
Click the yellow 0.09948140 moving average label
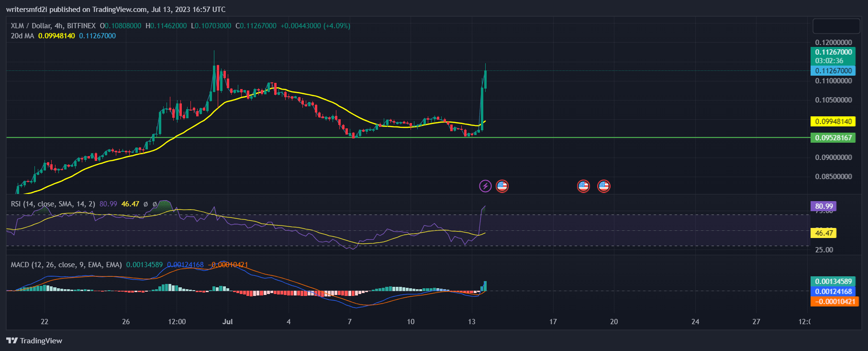(833, 122)
